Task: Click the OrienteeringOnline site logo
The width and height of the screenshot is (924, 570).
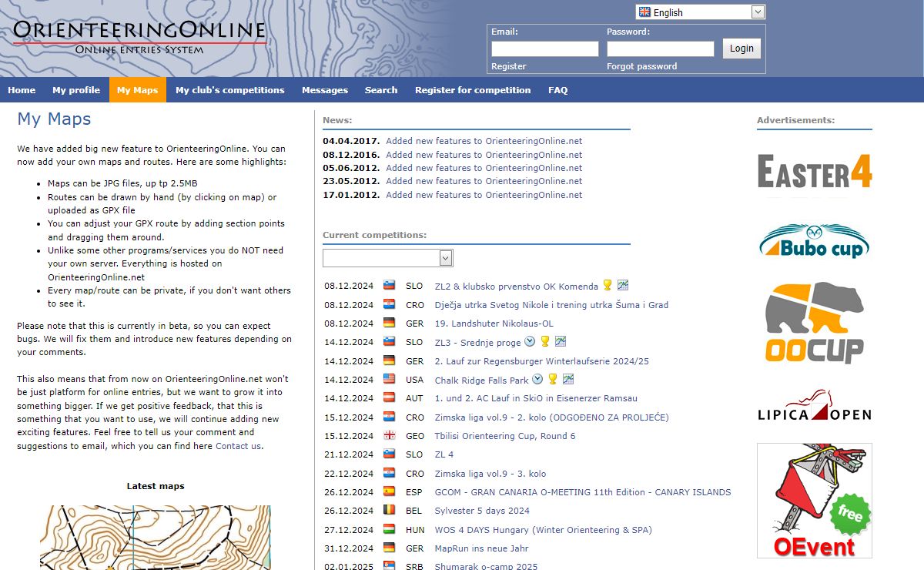Action: point(139,38)
